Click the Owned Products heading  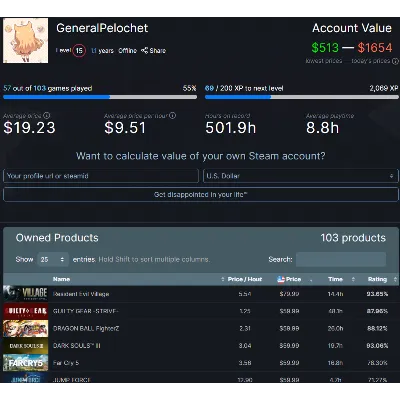pyautogui.click(x=57, y=238)
